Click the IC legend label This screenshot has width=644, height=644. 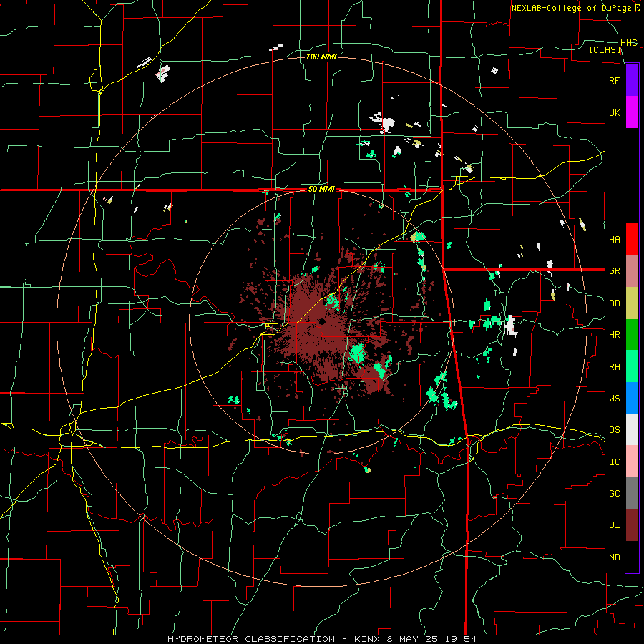(614, 462)
